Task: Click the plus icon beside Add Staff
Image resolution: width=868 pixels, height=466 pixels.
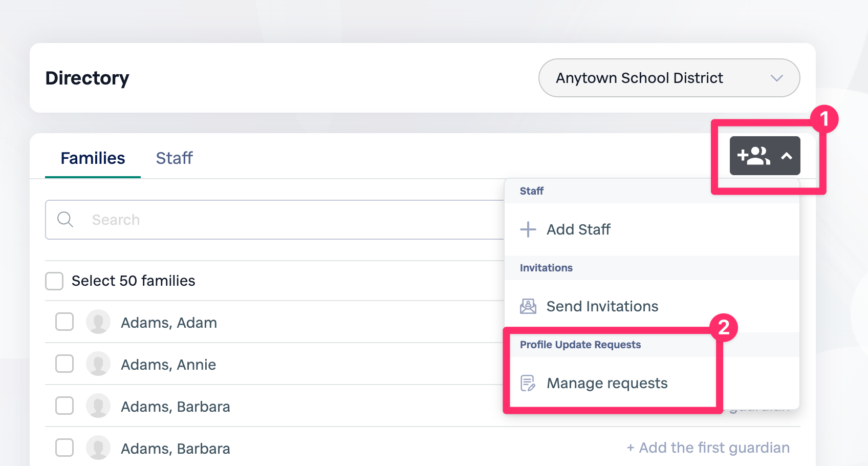Action: point(528,229)
